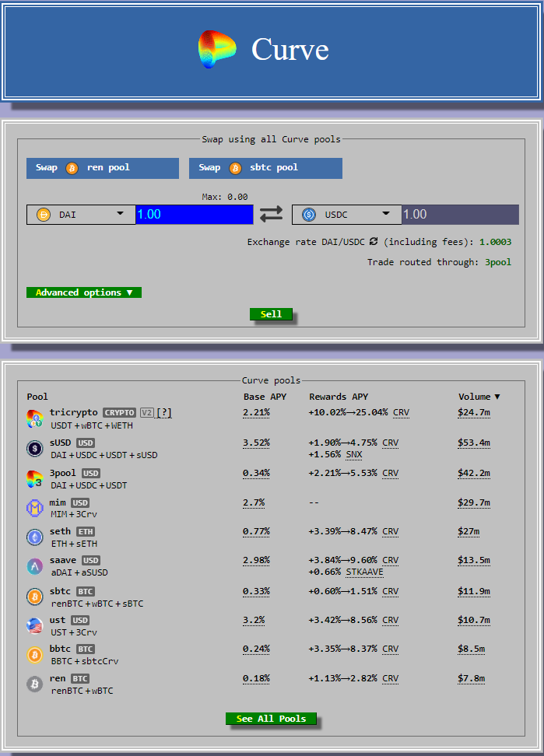Click the Base APY column header

tap(265, 397)
